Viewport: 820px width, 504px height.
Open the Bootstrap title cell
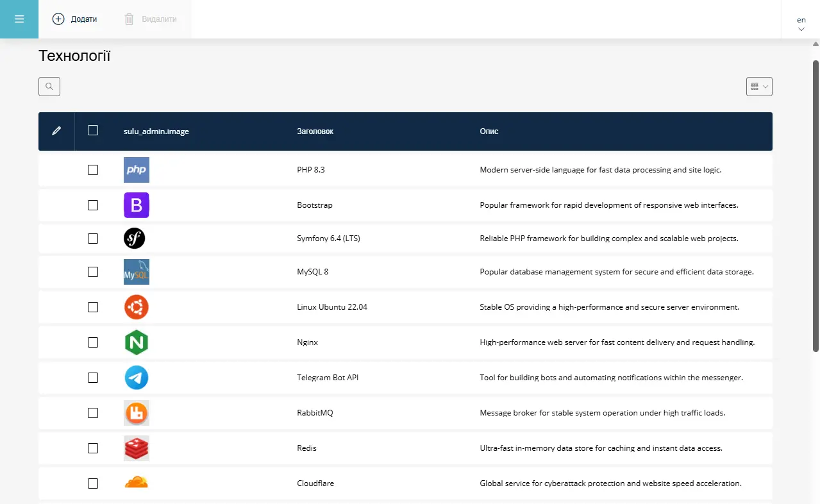tap(315, 205)
